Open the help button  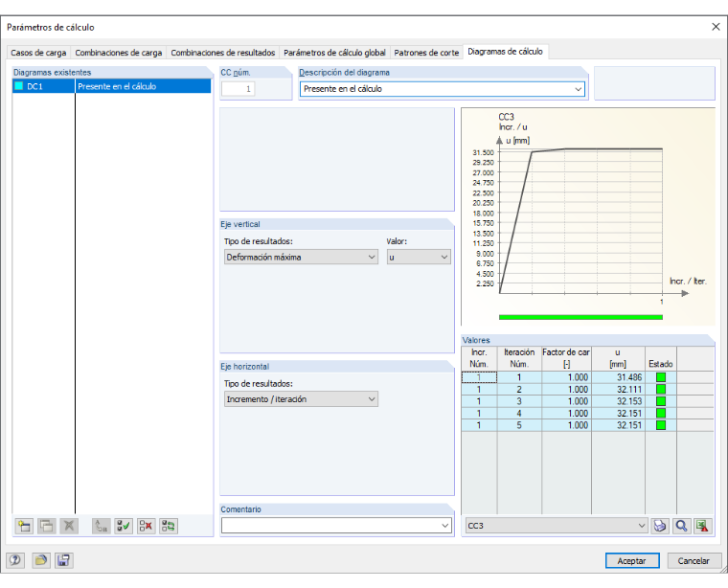point(15,560)
